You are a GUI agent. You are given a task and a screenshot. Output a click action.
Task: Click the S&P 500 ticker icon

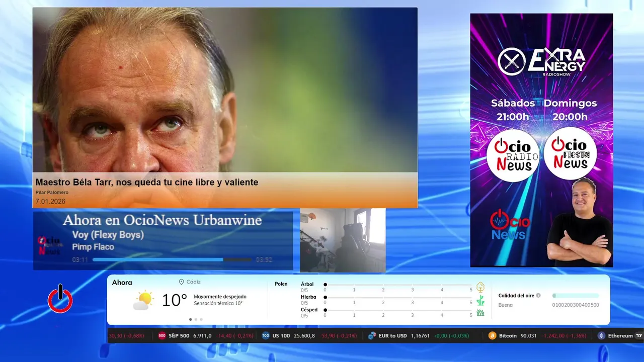coord(162,336)
